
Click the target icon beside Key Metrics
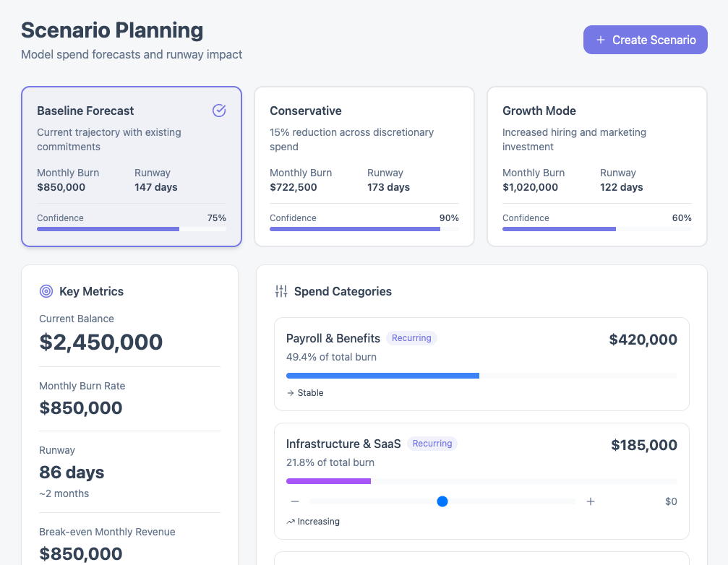pyautogui.click(x=46, y=291)
